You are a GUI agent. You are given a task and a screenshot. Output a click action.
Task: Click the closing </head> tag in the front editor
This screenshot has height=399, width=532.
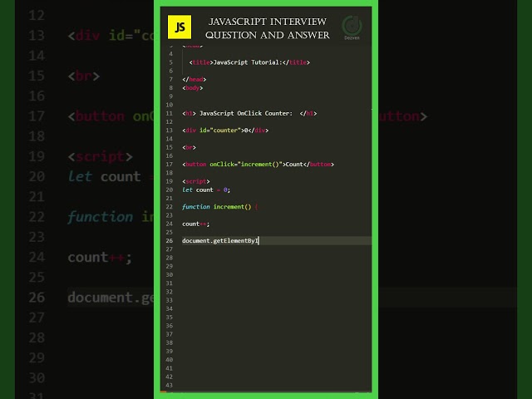coord(194,80)
